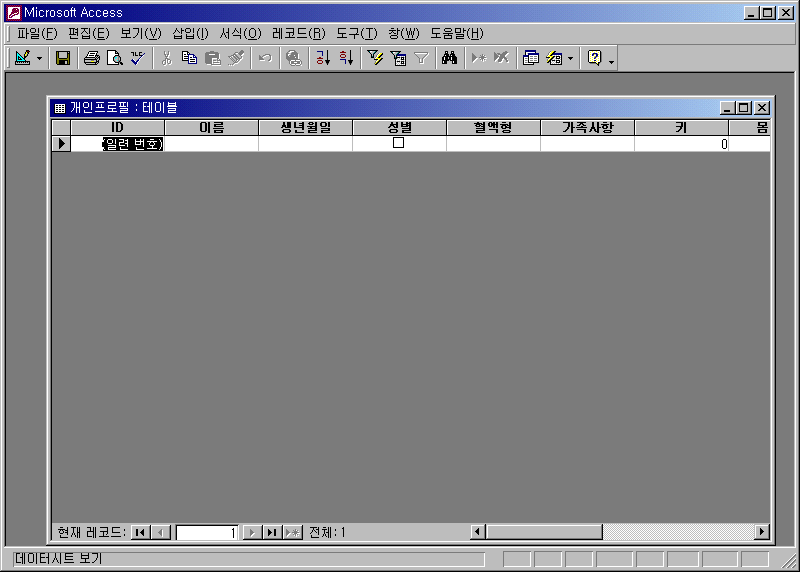Viewport: 800px width, 572px height.
Task: Go to first record navigation button
Action: coord(140,533)
